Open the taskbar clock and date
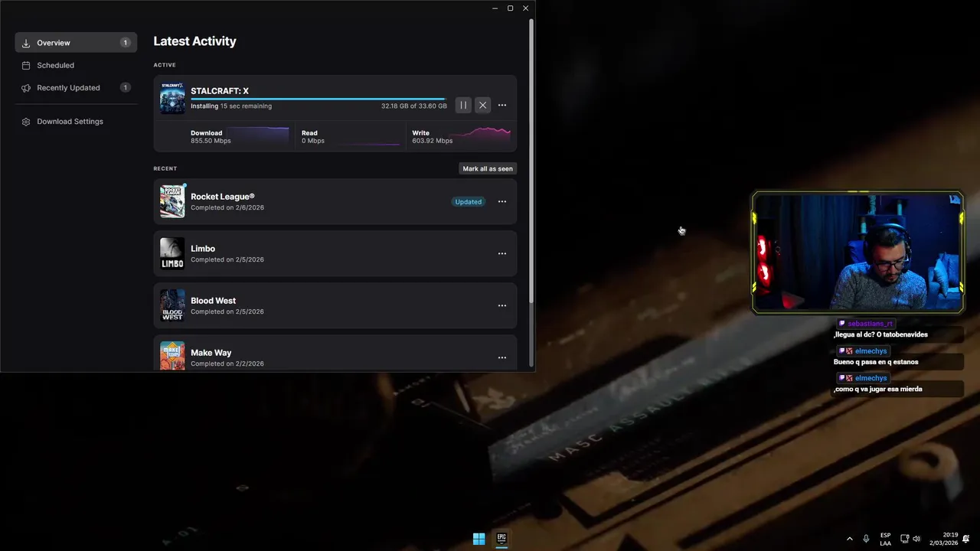980x551 pixels. click(943, 539)
